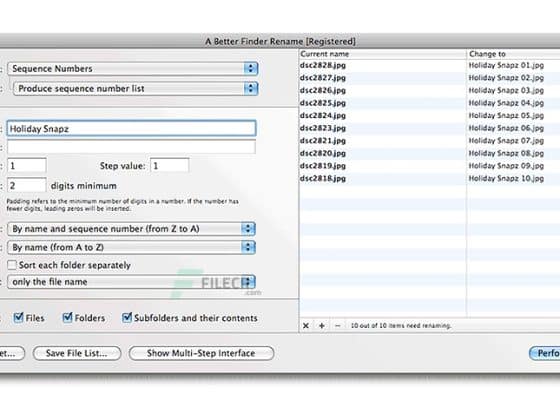Select dsc2826.jpg in the file list
This screenshot has width=560, height=420.
323,90
